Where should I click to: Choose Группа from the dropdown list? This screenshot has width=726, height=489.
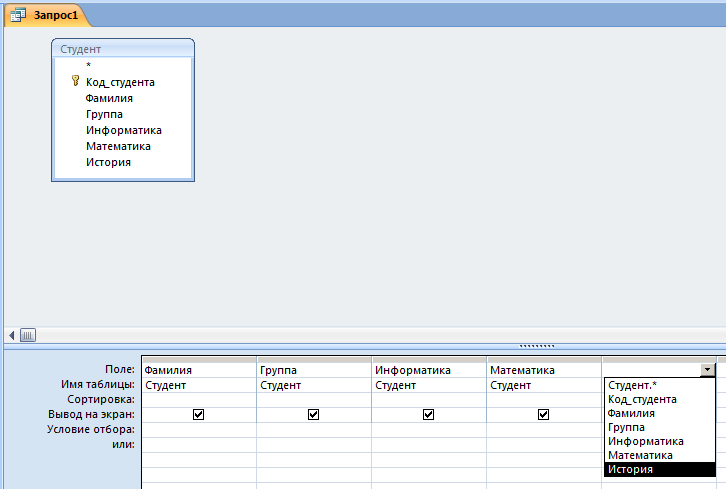pos(659,427)
